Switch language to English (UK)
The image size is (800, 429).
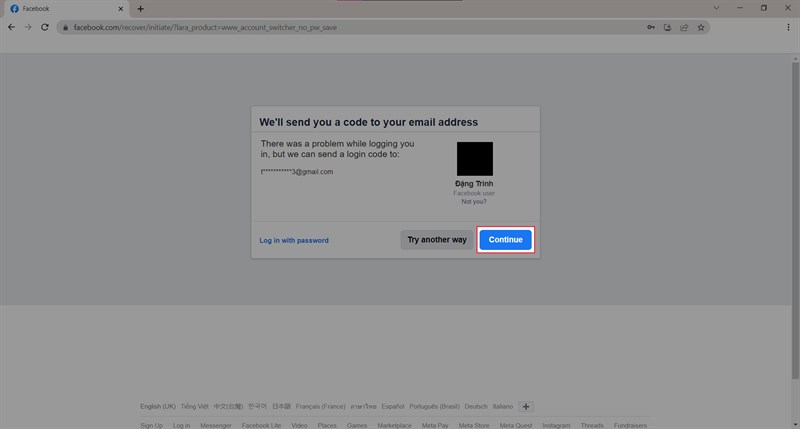158,407
